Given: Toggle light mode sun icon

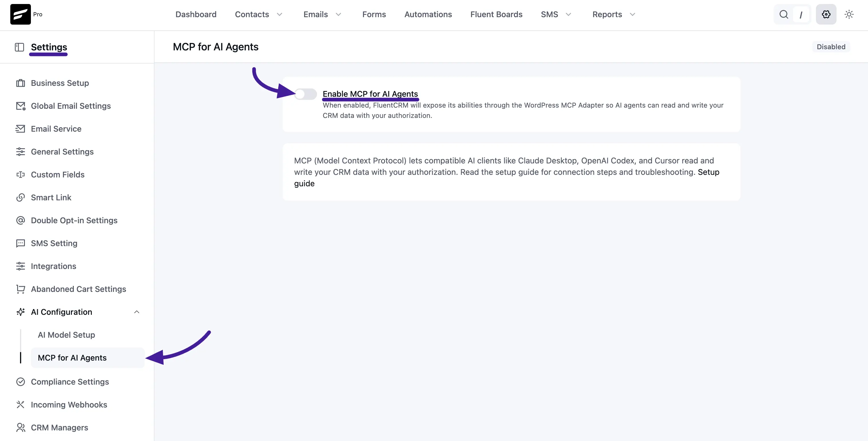Looking at the screenshot, I should [x=849, y=14].
